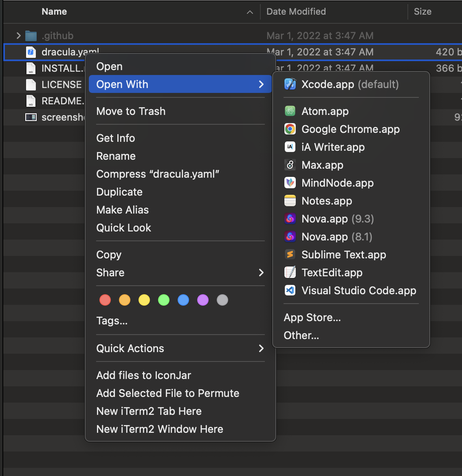Expand the Share submenu
The height and width of the screenshot is (476, 462).
110,273
